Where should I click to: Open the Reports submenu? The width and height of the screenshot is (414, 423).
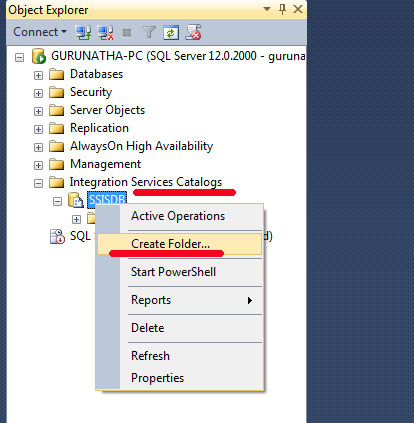pyautogui.click(x=179, y=300)
